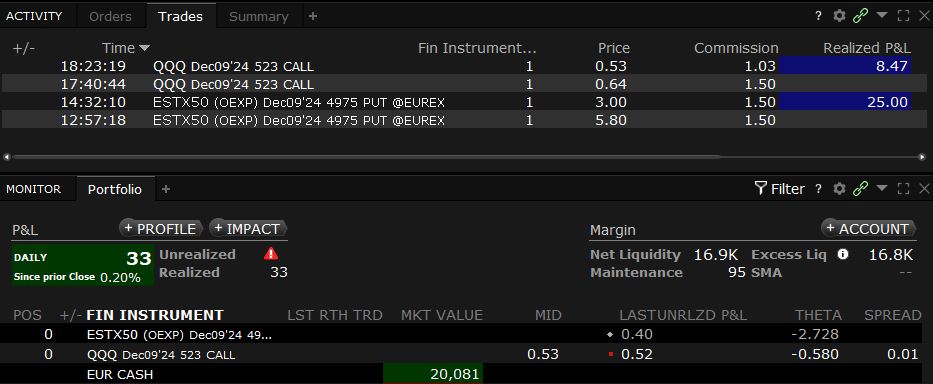Toggle Time column sort arrow
The height and width of the screenshot is (384, 933).
point(145,48)
